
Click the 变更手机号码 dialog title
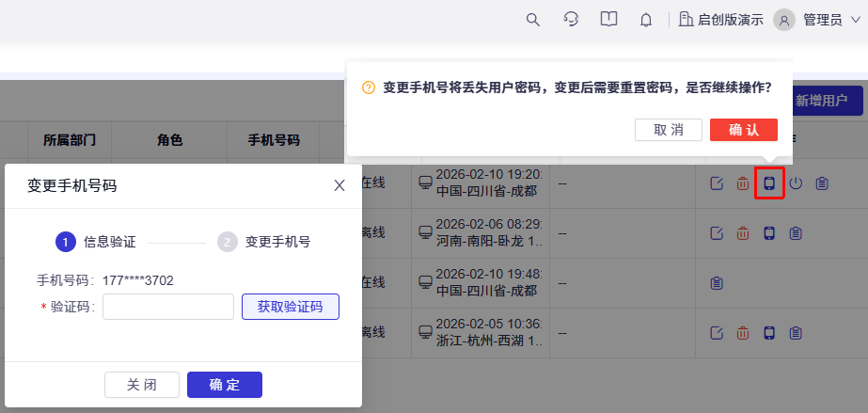click(x=72, y=186)
